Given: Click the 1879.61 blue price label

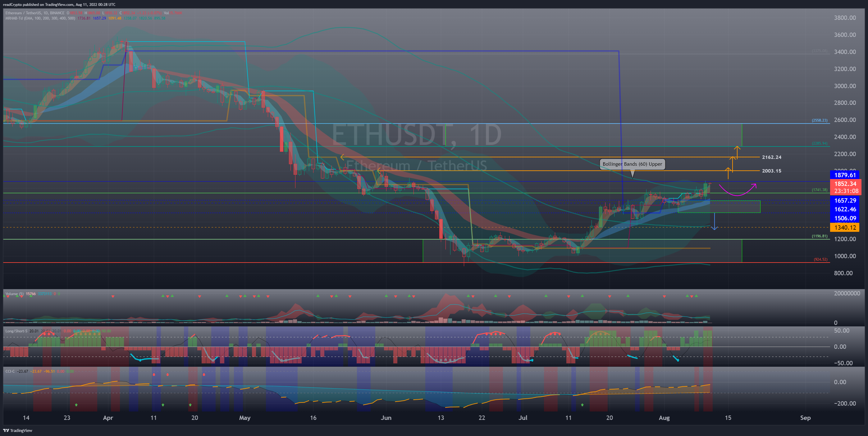Looking at the screenshot, I should 845,175.
